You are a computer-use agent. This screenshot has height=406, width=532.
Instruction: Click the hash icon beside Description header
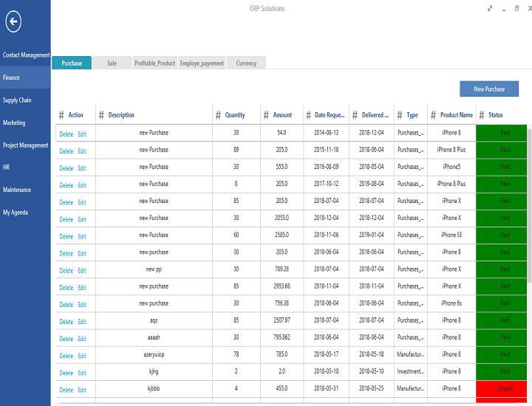(101, 115)
